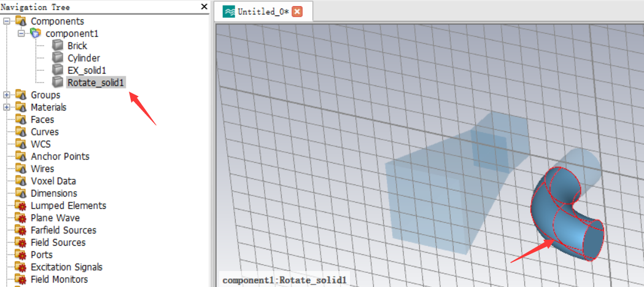The width and height of the screenshot is (644, 287).
Task: Select Excitation Signals in the navigation tree
Action: 66,267
